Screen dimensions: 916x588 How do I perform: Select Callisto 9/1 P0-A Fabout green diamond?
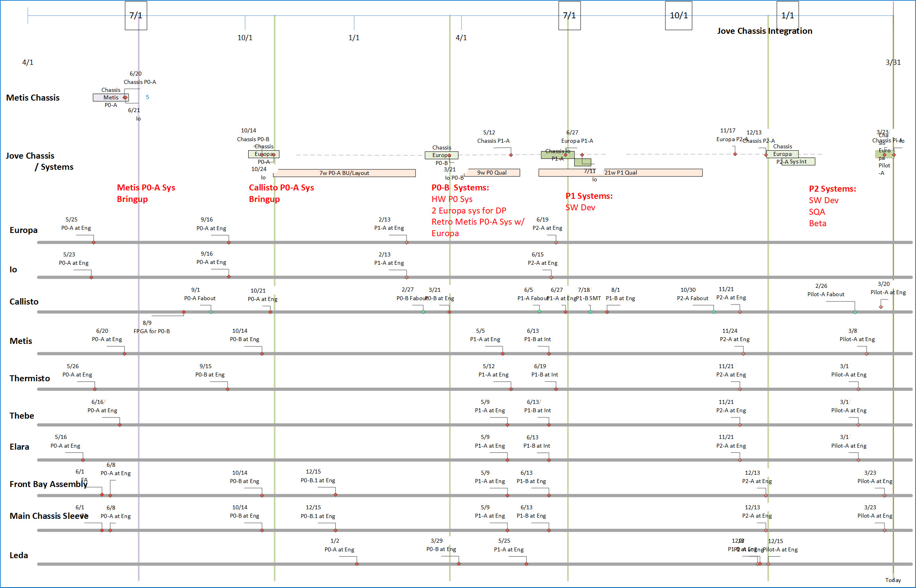(211, 312)
